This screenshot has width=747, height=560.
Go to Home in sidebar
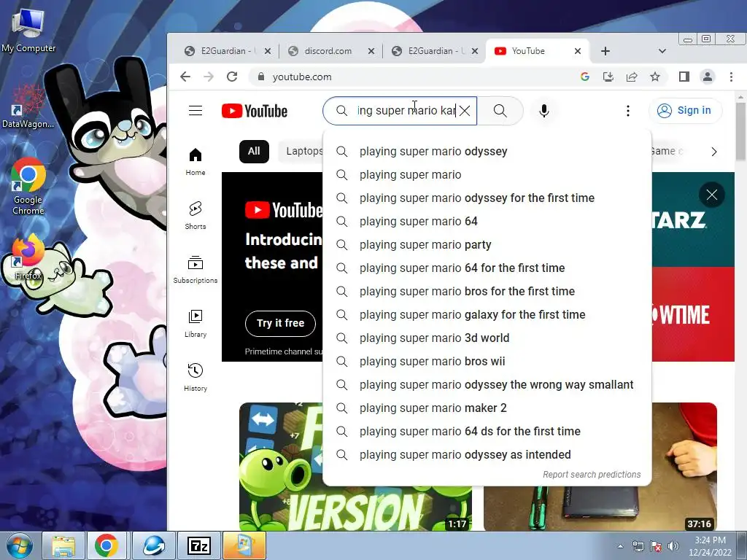point(196,162)
